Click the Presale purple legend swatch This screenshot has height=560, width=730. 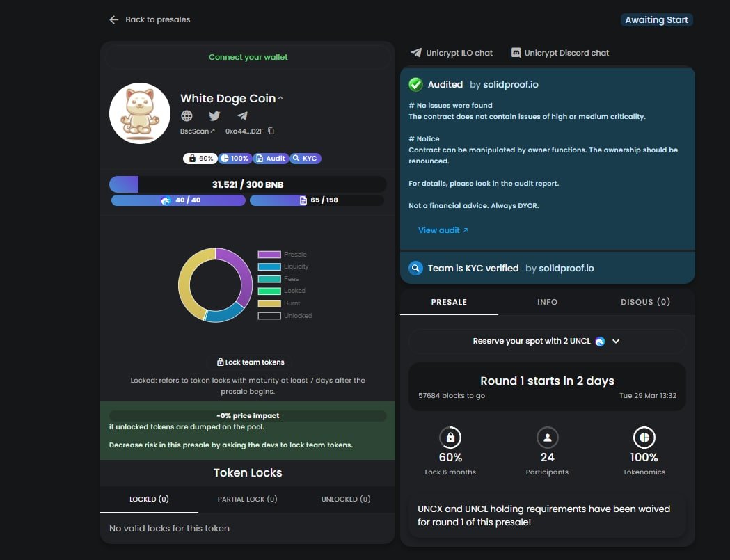(x=269, y=254)
